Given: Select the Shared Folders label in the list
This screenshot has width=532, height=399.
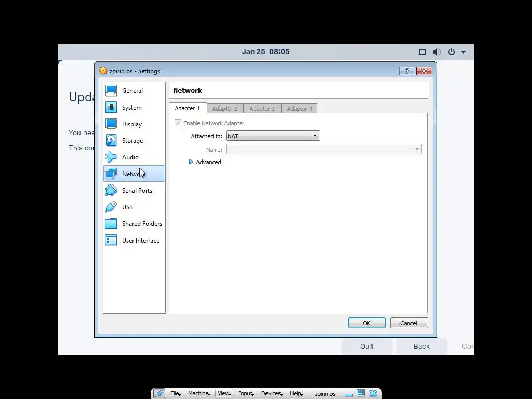Looking at the screenshot, I should [142, 223].
